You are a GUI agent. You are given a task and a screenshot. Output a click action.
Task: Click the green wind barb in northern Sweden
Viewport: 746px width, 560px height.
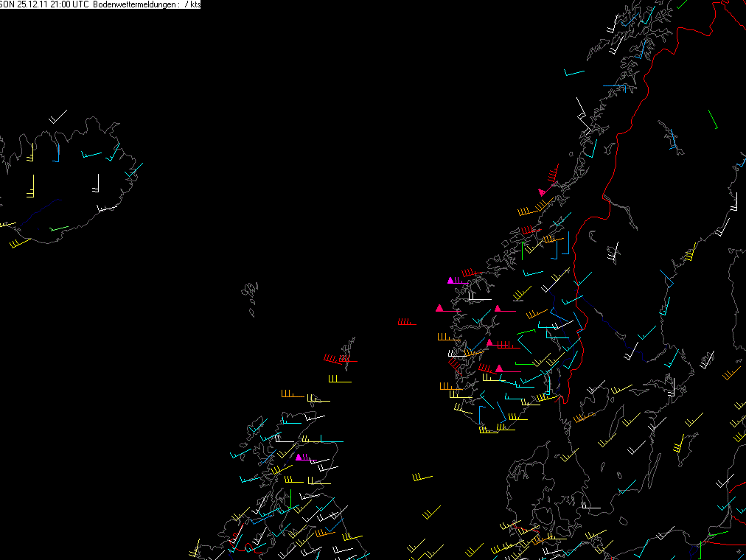[713, 119]
